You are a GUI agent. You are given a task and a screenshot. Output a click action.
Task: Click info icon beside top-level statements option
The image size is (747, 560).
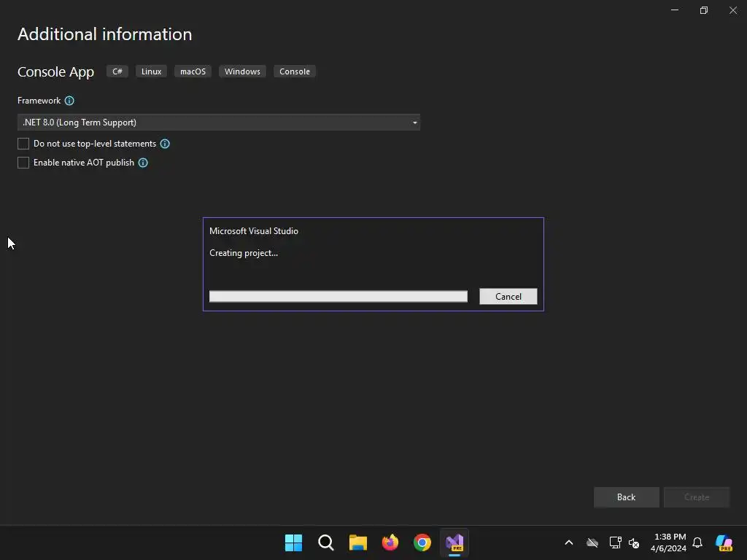coord(165,144)
